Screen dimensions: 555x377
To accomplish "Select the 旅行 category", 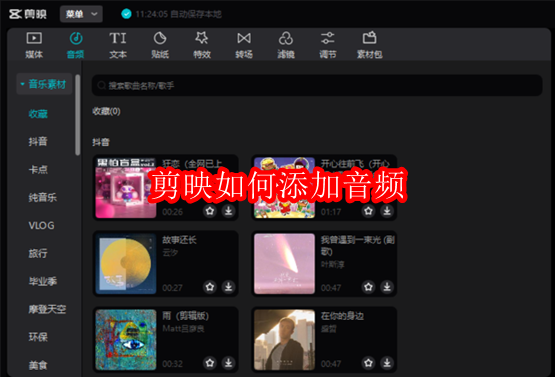I will click(38, 253).
